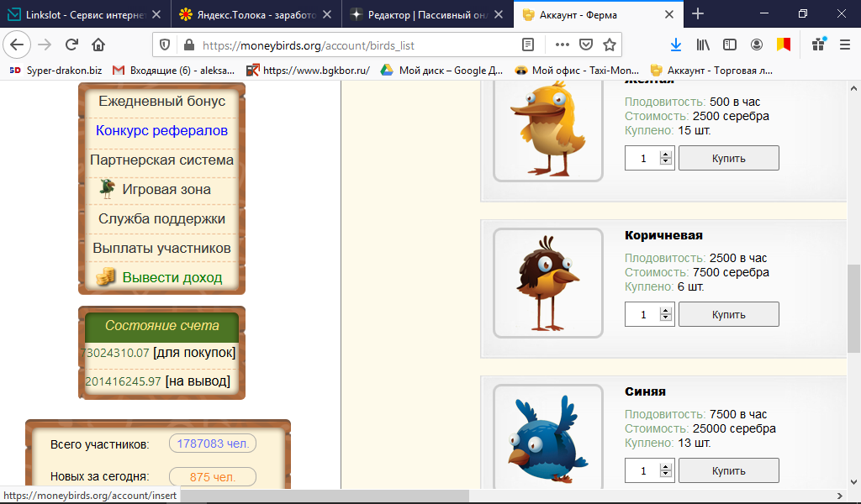
Task: Increase Коричневая bird quantity with up arrow
Action: [x=666, y=311]
